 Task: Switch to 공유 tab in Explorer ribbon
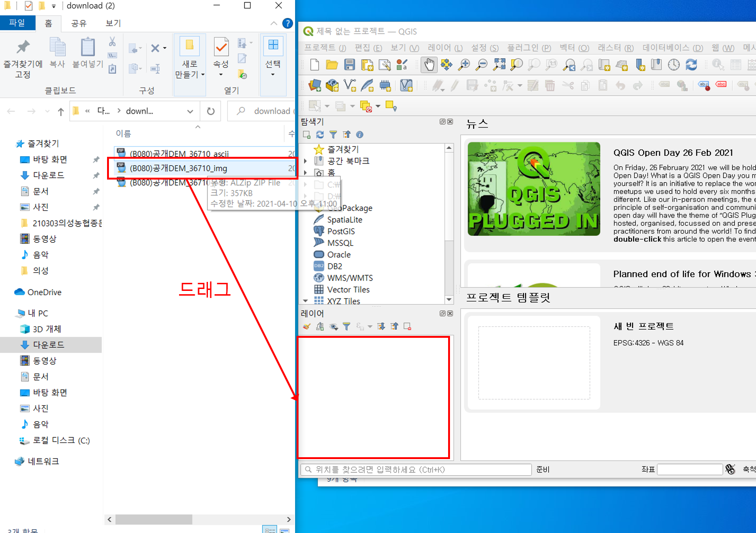pyautogui.click(x=79, y=23)
